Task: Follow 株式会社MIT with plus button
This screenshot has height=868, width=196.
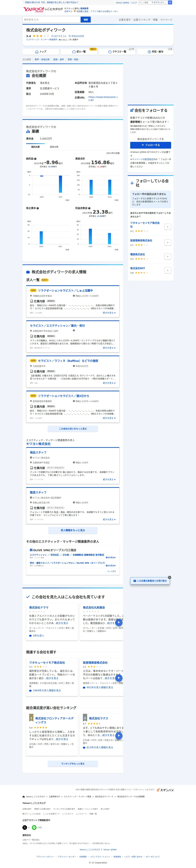Action: click(168, 270)
